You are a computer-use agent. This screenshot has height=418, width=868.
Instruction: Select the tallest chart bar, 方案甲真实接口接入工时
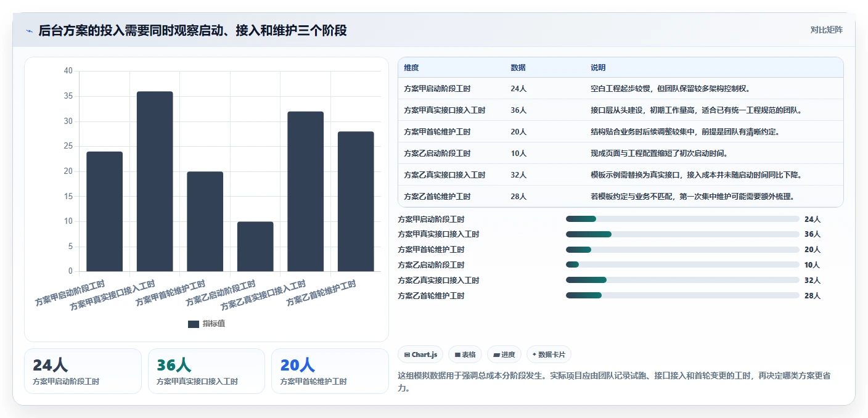tap(155, 181)
